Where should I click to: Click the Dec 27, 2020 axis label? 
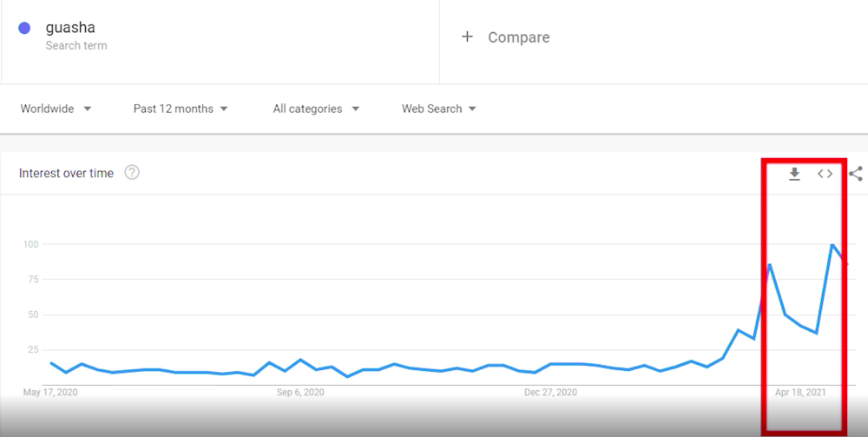pyautogui.click(x=551, y=392)
